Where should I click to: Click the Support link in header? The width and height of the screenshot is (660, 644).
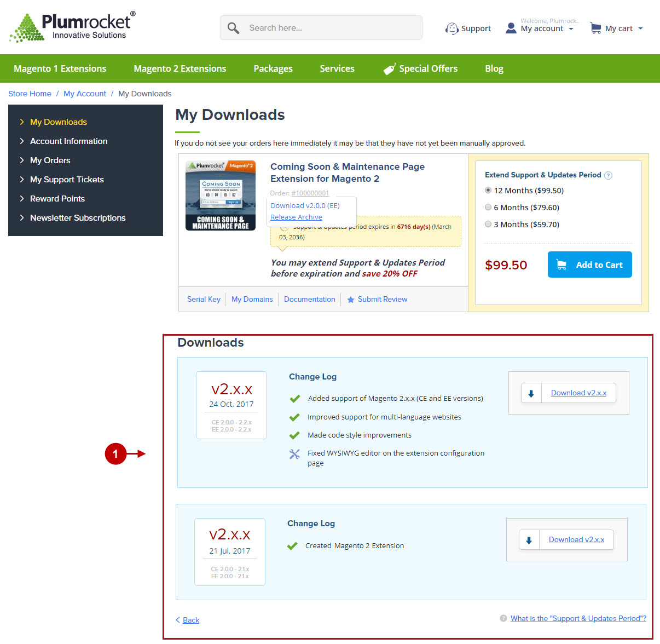pos(476,28)
